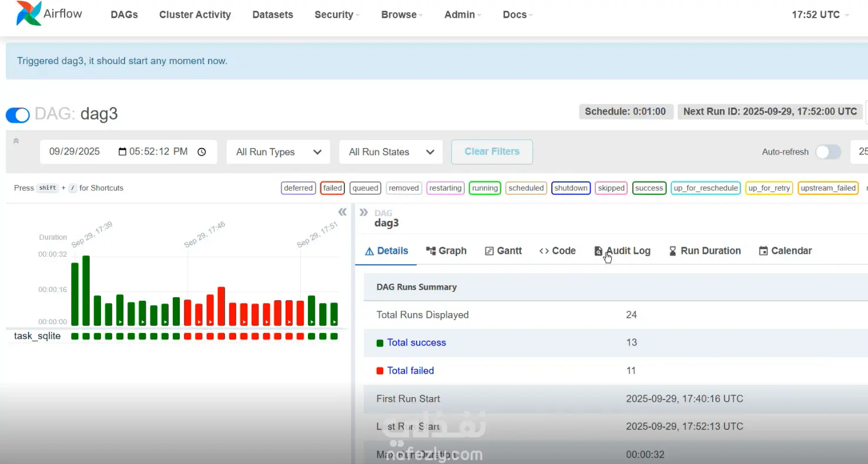Switch to the Gantt tab
This screenshot has height=464, width=868.
tap(503, 251)
